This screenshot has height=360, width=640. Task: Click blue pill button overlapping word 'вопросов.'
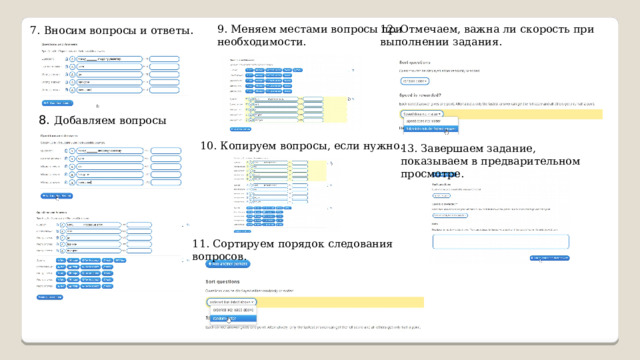point(228,264)
